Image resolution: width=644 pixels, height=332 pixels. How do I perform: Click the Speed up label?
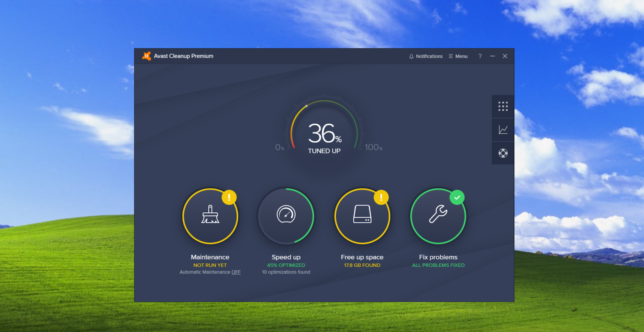pyautogui.click(x=286, y=257)
